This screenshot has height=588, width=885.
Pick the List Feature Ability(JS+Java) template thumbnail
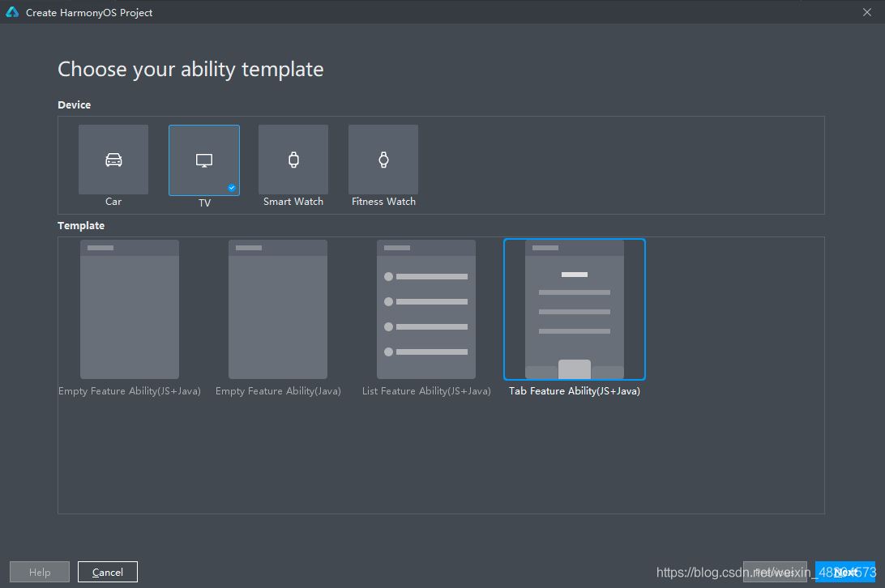pyautogui.click(x=426, y=309)
